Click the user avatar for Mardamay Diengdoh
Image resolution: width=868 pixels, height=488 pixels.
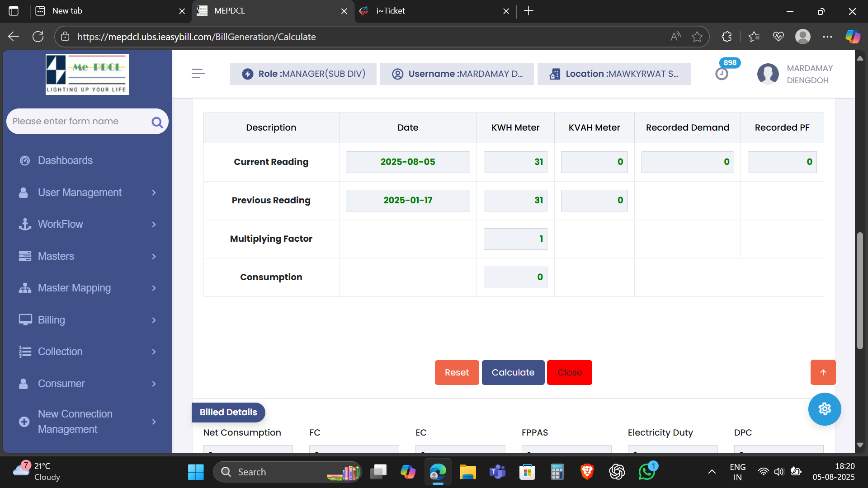768,74
